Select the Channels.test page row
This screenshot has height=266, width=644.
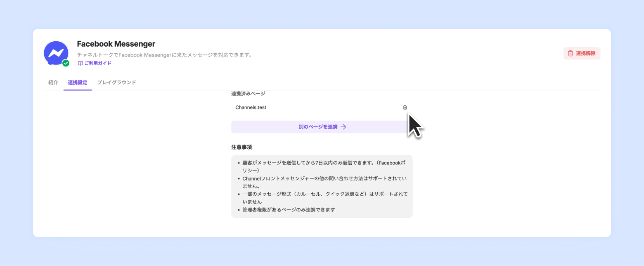322,107
